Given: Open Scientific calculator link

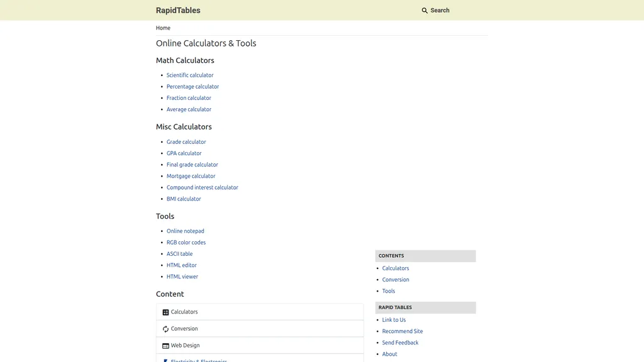Looking at the screenshot, I should point(190,75).
